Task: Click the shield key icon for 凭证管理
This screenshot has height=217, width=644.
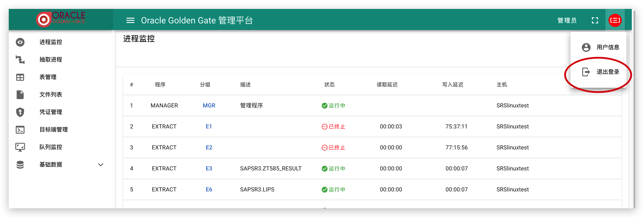Action: coord(20,112)
